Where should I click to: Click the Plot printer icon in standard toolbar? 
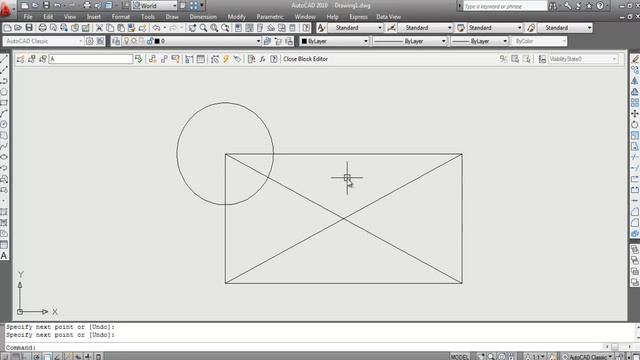[42, 28]
